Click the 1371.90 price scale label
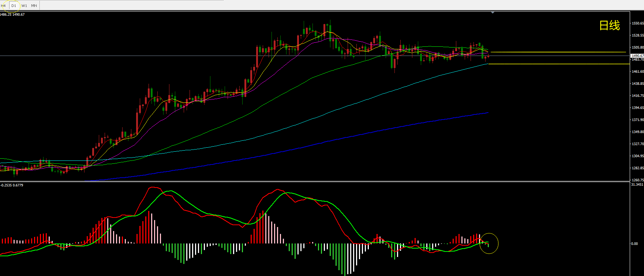Viewport: 644px width, 276px height. [x=638, y=120]
